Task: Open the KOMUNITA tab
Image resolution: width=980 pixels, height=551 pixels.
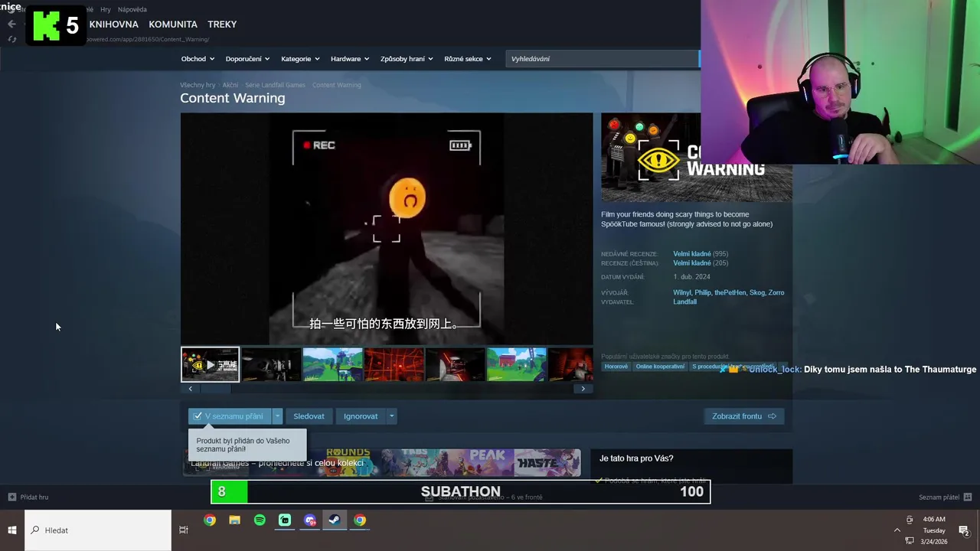Action: pos(173,24)
